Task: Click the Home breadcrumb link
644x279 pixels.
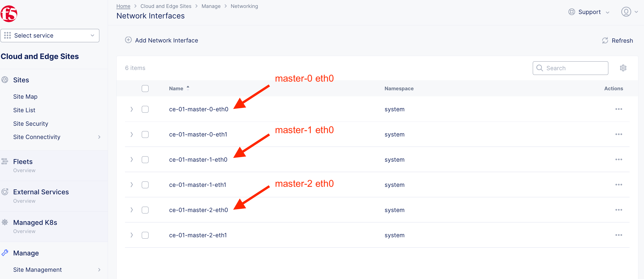Action: coord(123,6)
